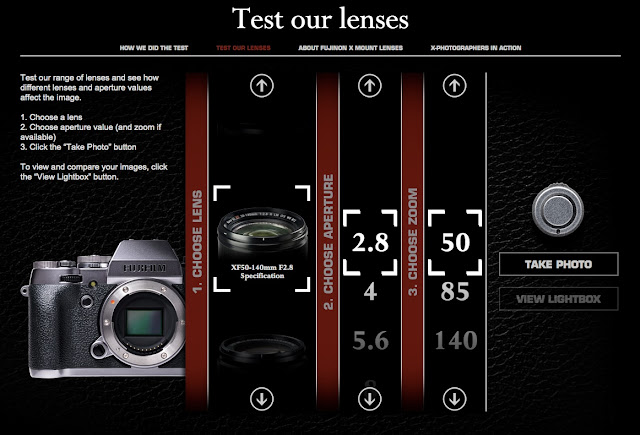Open the How We Did The Test tab
Image resolution: width=640 pixels, height=435 pixels.
click(x=154, y=48)
